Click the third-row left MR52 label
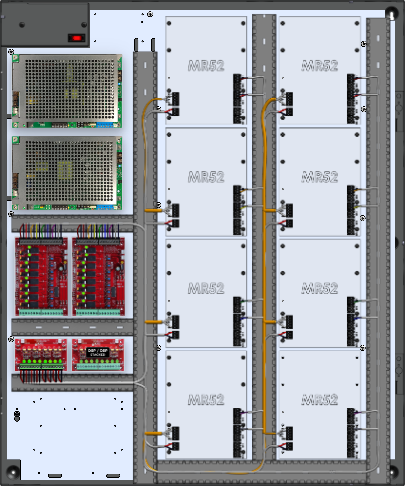This screenshot has height=486, width=406. [206, 288]
